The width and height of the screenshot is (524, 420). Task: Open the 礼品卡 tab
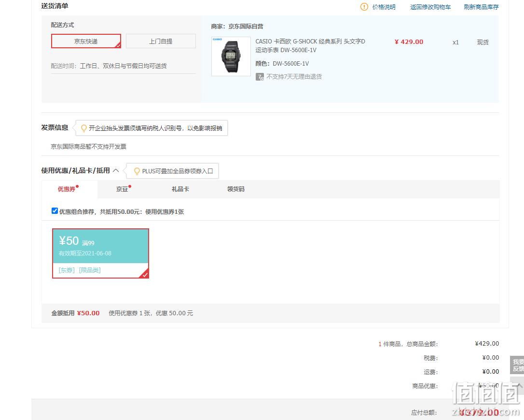(x=180, y=189)
